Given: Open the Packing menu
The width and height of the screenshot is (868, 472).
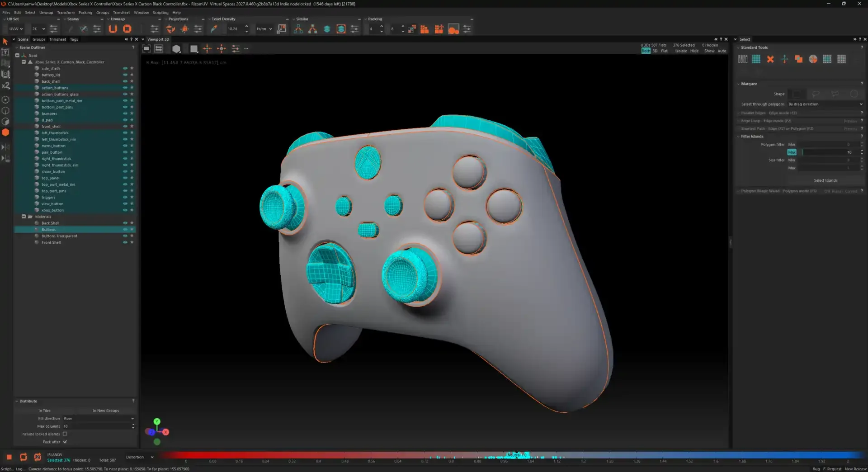Looking at the screenshot, I should tap(85, 13).
